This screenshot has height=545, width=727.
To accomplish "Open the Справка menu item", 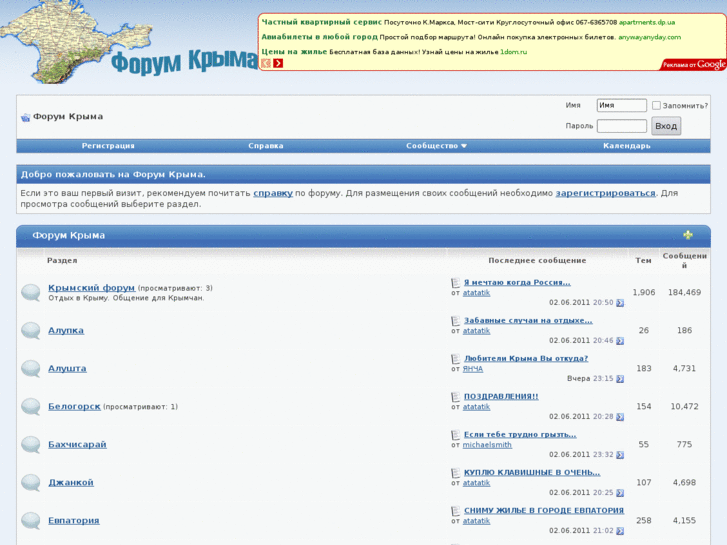I will coord(266,146).
